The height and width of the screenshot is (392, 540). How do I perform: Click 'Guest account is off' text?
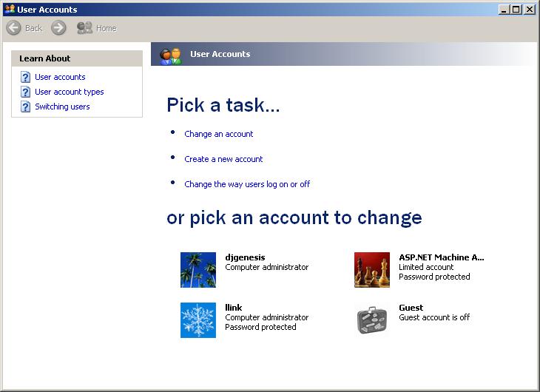point(434,317)
